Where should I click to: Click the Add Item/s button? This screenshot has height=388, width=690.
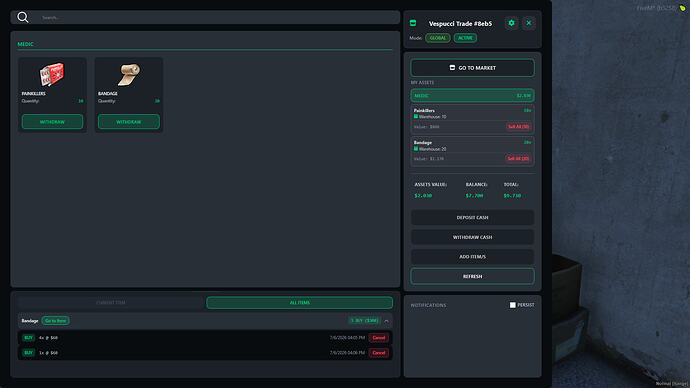(472, 256)
